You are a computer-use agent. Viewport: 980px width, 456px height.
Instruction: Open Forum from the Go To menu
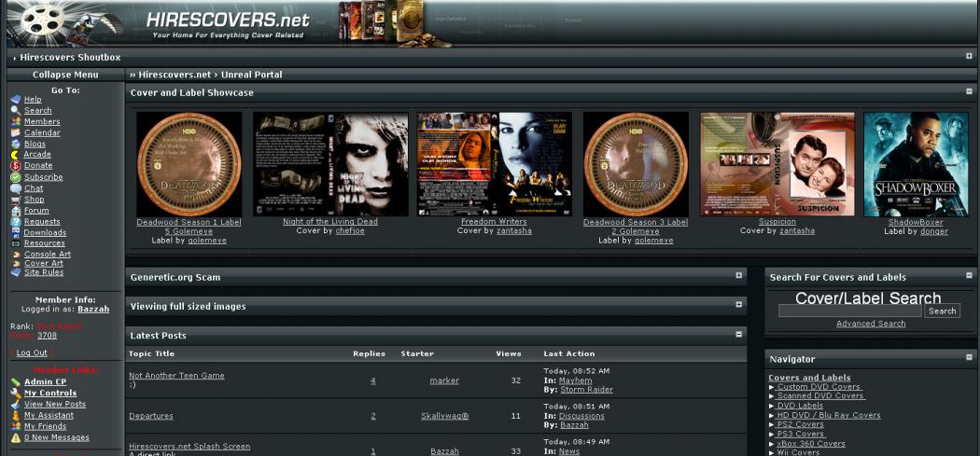pos(36,211)
